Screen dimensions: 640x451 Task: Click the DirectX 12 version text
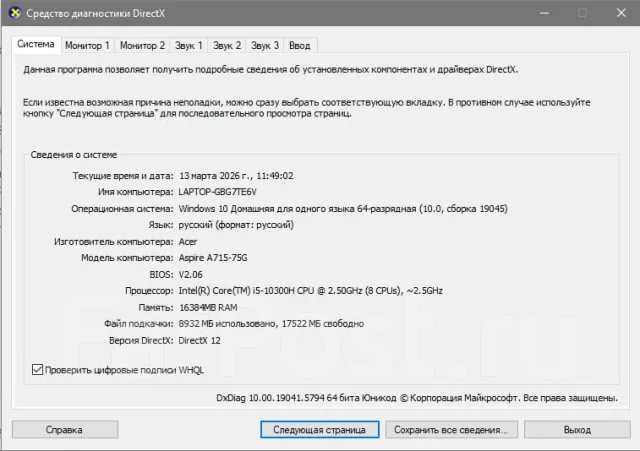coord(200,340)
